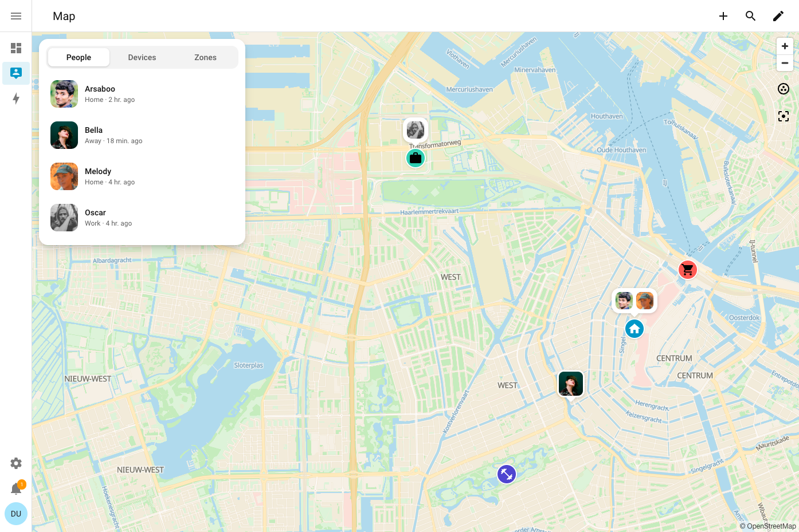Click Oscar's avatar photo in list

[64, 218]
